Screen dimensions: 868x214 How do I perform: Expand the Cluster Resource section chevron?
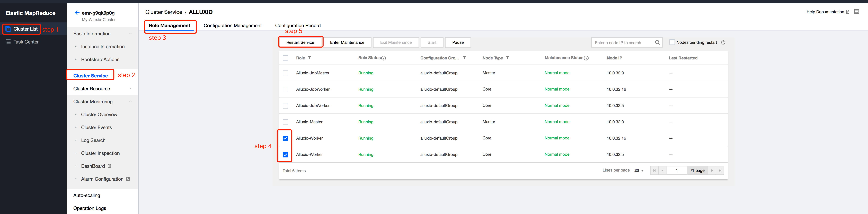pyautogui.click(x=130, y=89)
